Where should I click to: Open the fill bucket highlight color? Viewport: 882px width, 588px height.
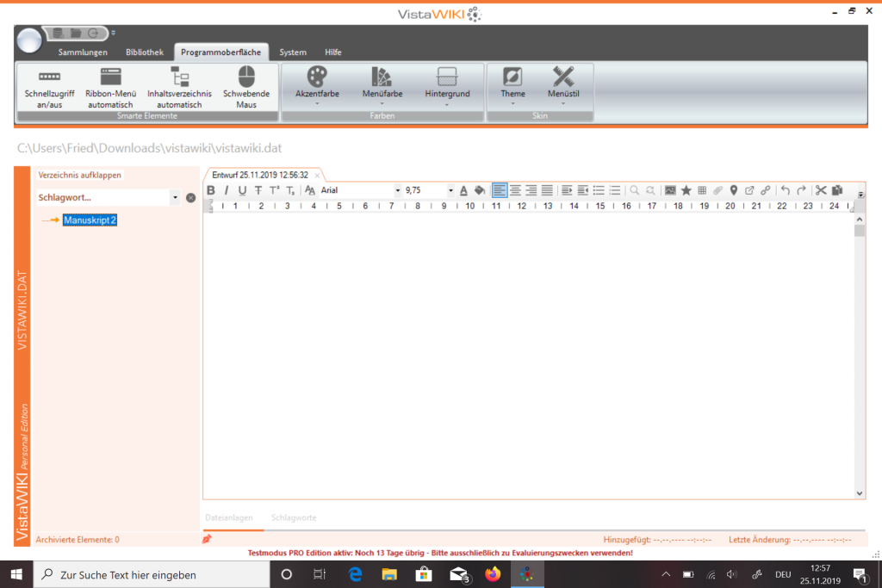[480, 190]
